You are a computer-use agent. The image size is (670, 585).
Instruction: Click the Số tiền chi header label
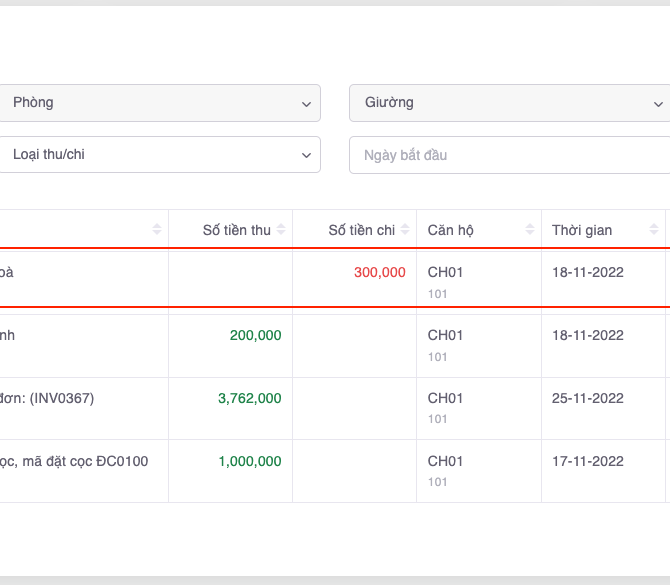tap(361, 230)
